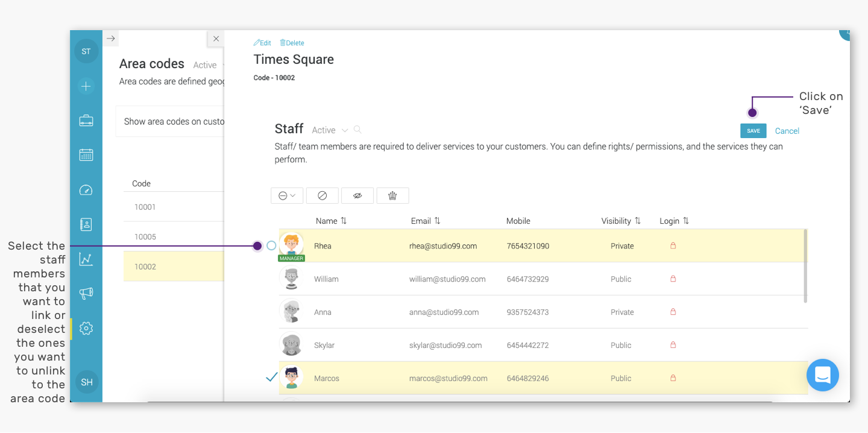Open the minus-circle dropdown in staff toolbar
This screenshot has height=433, width=868.
click(287, 195)
